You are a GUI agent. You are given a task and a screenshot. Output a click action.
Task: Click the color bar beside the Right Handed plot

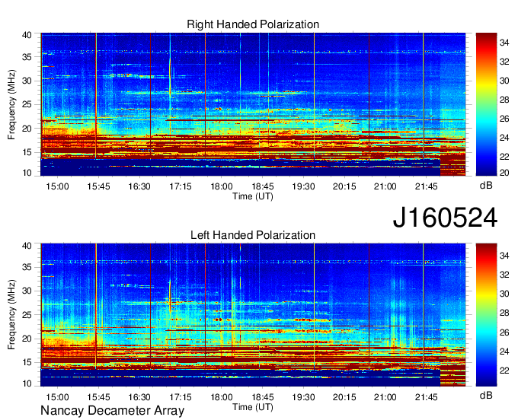[486, 104]
